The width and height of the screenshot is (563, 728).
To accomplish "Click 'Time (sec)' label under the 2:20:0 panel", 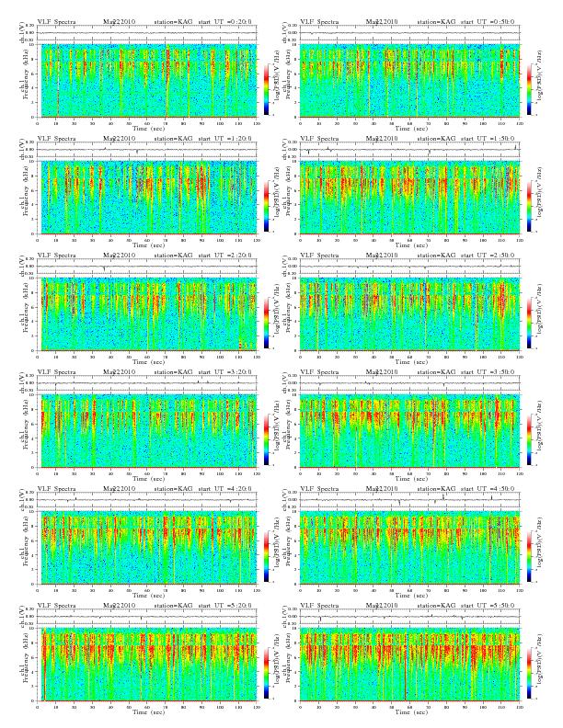I will (x=148, y=362).
